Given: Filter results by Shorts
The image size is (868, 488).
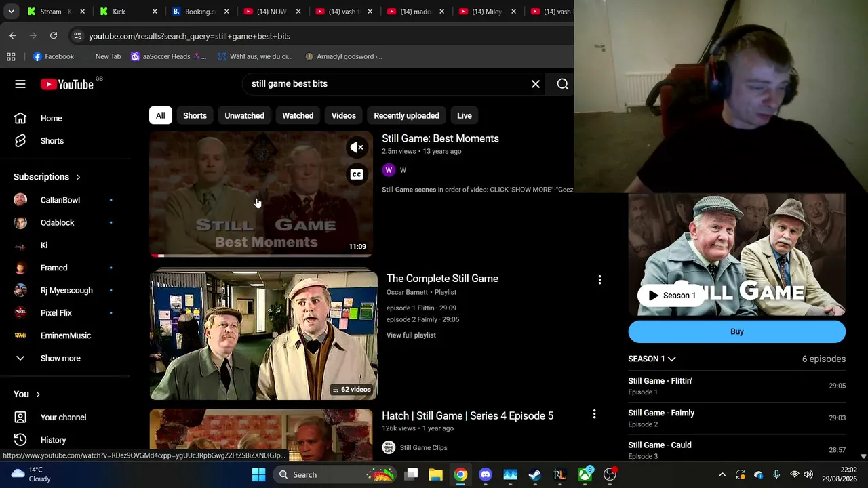Looking at the screenshot, I should [195, 115].
